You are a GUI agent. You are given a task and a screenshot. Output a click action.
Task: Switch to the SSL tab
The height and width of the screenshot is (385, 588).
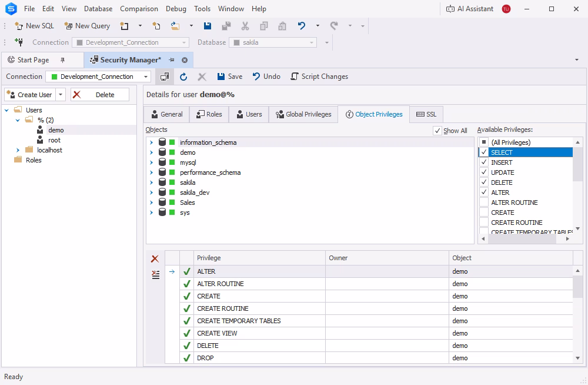click(x=426, y=114)
